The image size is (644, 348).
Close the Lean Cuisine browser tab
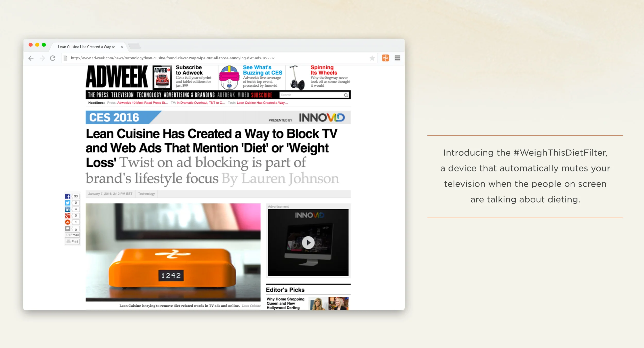tap(122, 47)
